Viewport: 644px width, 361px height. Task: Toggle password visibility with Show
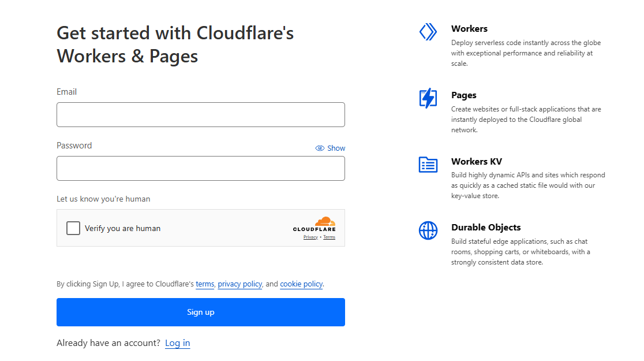[330, 148]
